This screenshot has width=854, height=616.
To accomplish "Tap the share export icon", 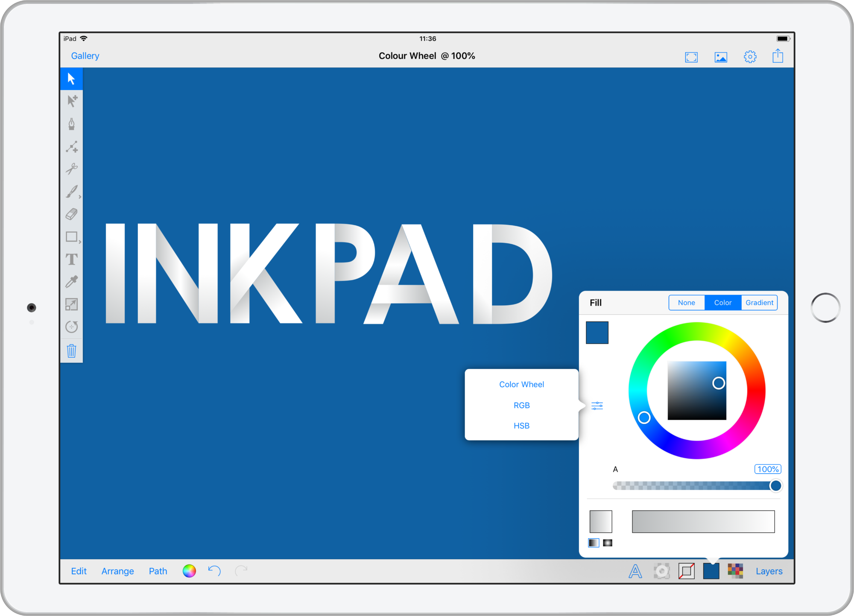I will [x=778, y=56].
